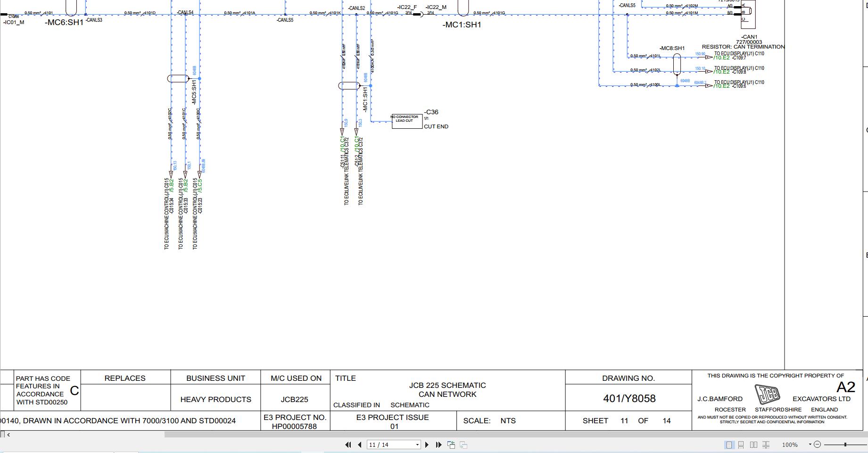Jump to the last page
Image resolution: width=868 pixels, height=453 pixels.
[x=438, y=445]
